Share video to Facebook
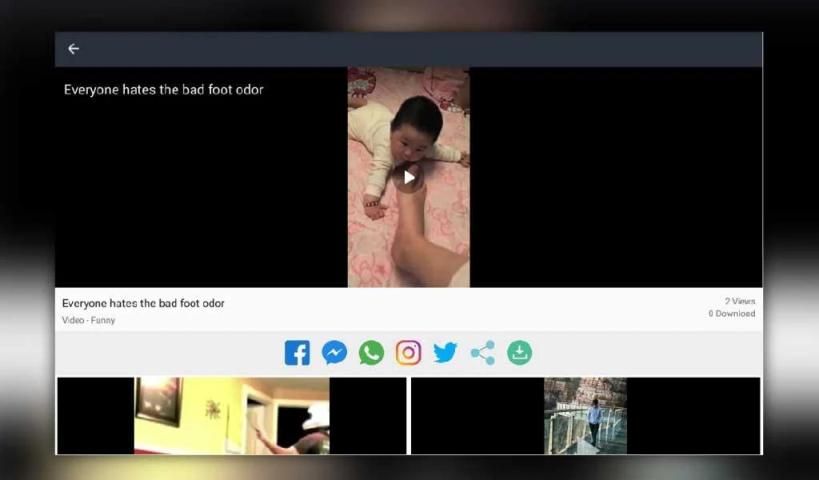 tap(297, 352)
